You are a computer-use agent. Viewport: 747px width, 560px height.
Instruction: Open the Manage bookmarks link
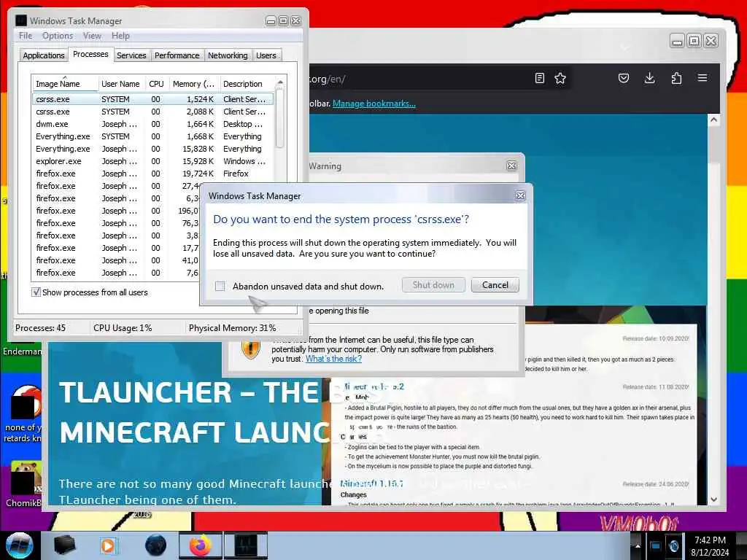374,104
